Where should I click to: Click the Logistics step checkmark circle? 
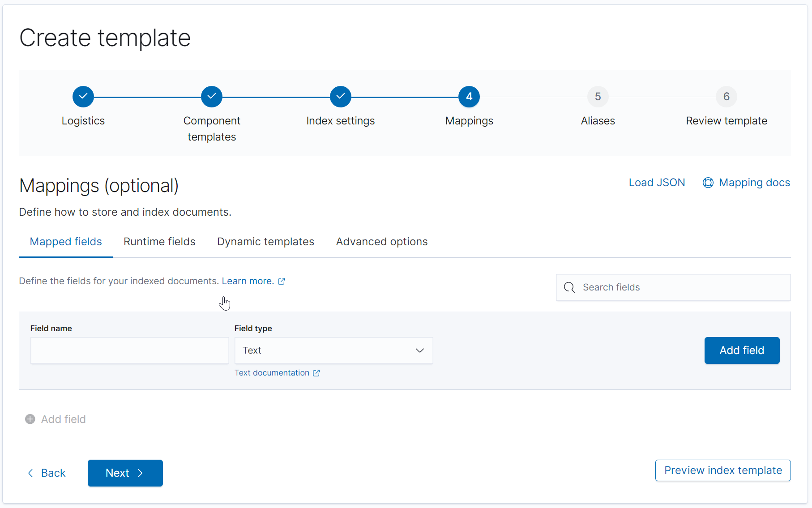83,97
